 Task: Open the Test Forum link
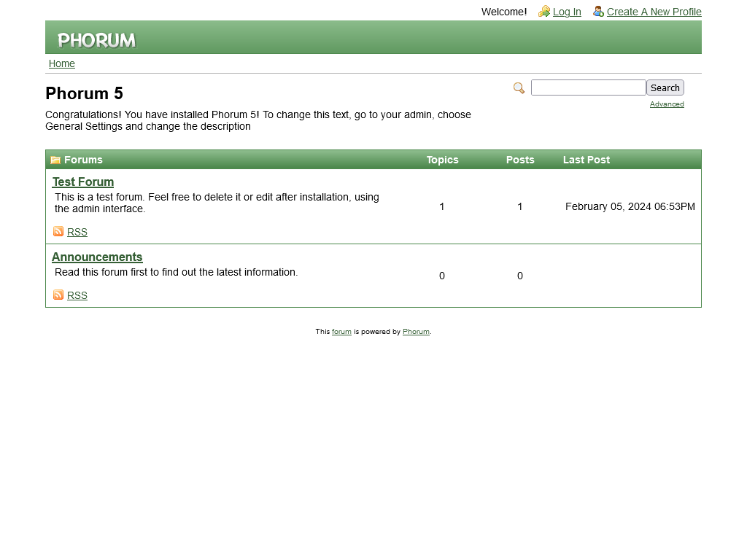(x=83, y=182)
